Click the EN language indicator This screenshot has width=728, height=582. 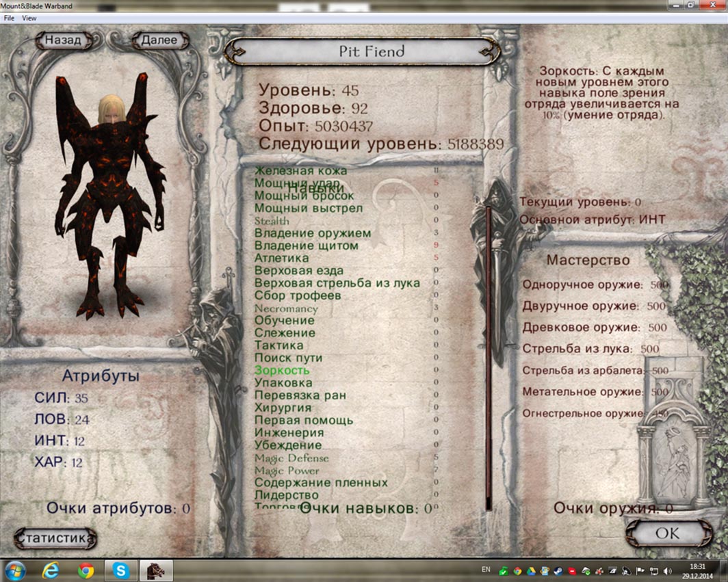click(x=486, y=569)
